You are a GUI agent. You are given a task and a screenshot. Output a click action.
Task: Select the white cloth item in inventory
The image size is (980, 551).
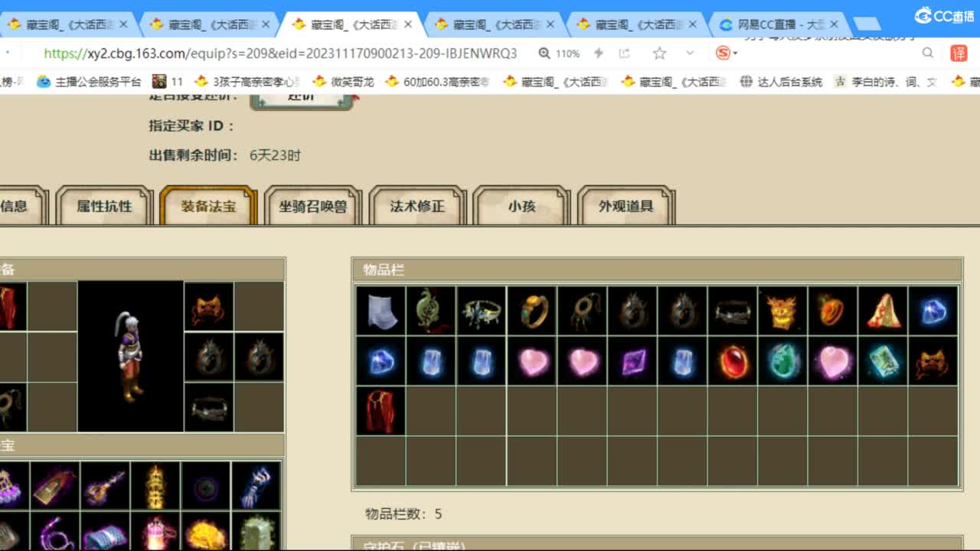click(381, 311)
